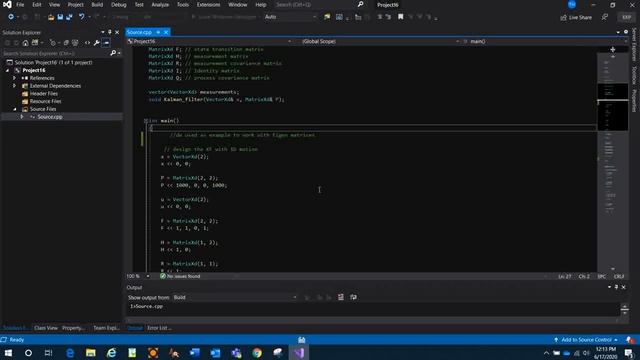This screenshot has width=640, height=360.
Task: Click the Bookmark toolbar icon
Action: tap(400, 17)
